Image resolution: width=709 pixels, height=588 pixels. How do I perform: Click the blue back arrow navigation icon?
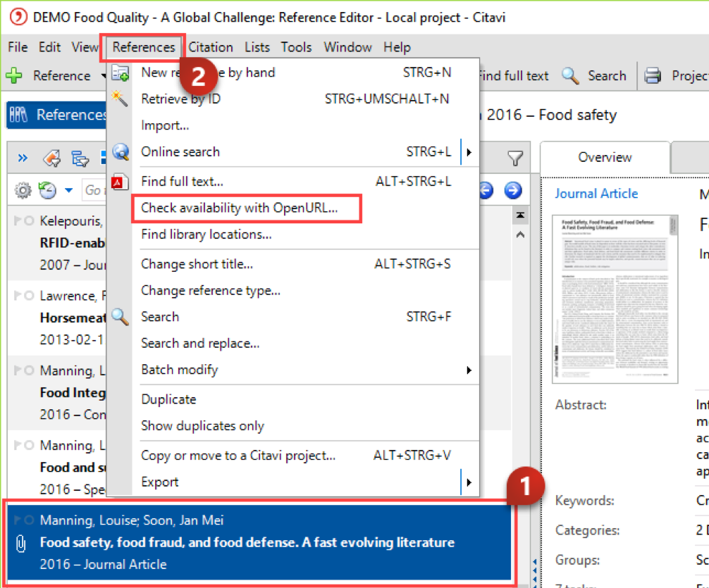pyautogui.click(x=486, y=190)
